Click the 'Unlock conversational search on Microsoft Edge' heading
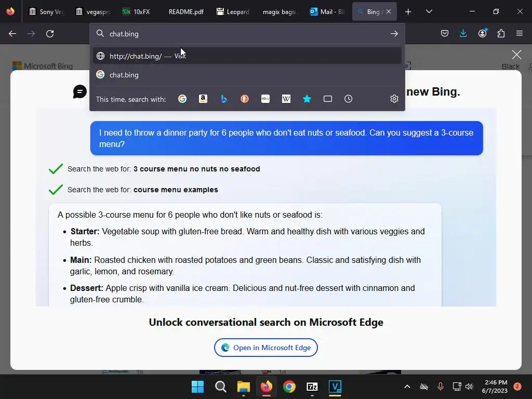532x399 pixels. click(266, 322)
